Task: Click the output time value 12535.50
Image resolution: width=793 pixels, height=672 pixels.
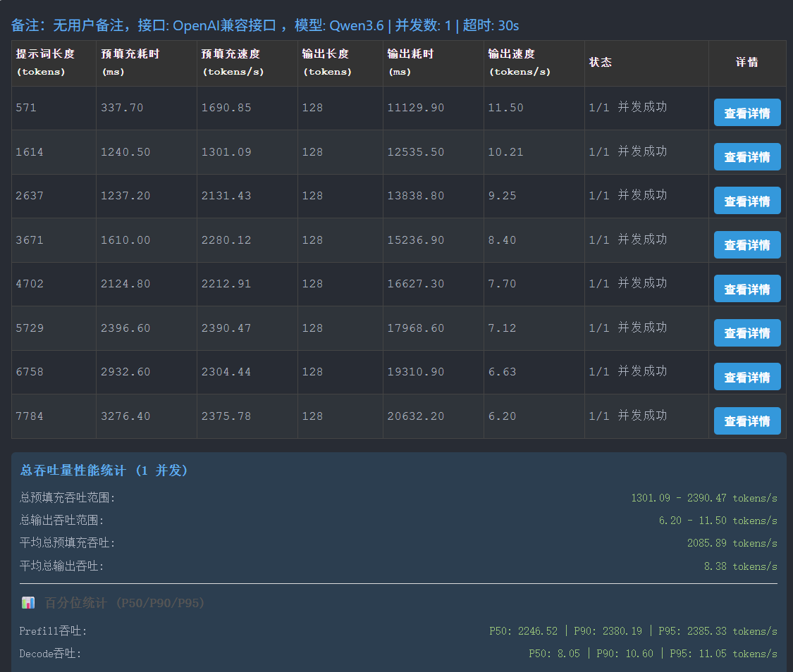Action: pyautogui.click(x=416, y=152)
